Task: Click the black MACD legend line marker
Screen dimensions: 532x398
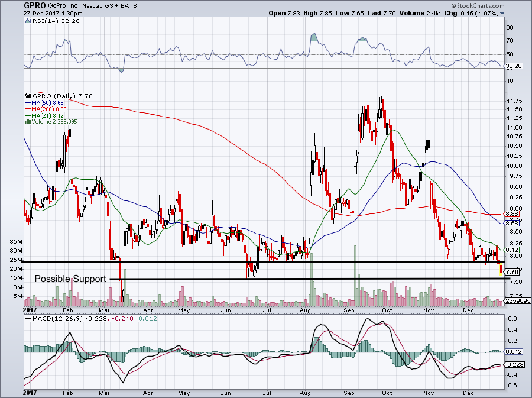Action: click(28, 319)
